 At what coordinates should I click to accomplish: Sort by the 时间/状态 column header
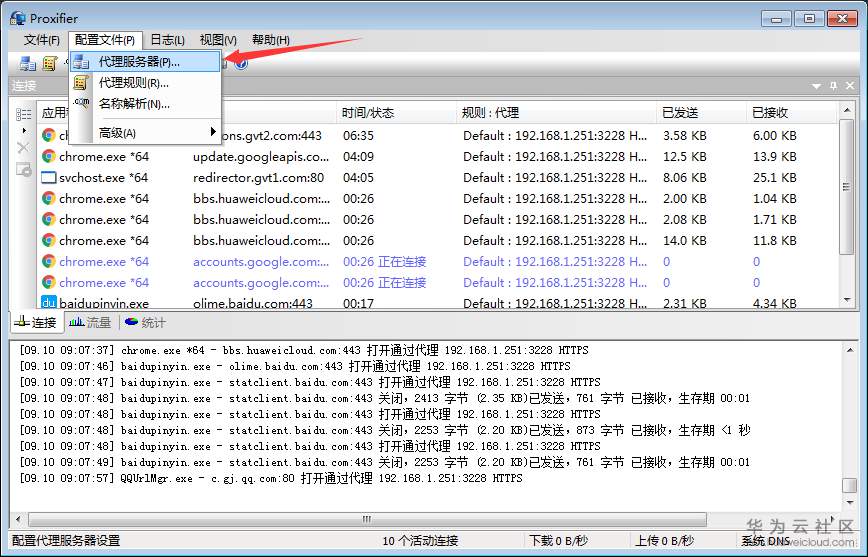[396, 113]
